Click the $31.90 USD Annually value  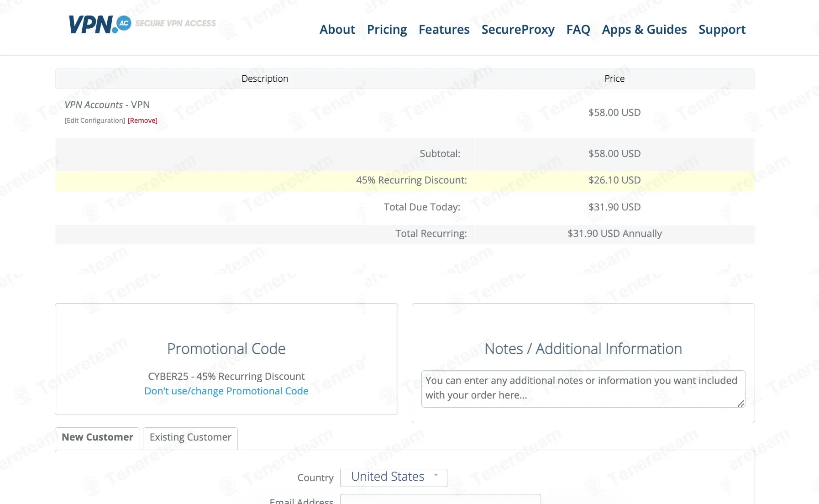[x=614, y=233]
